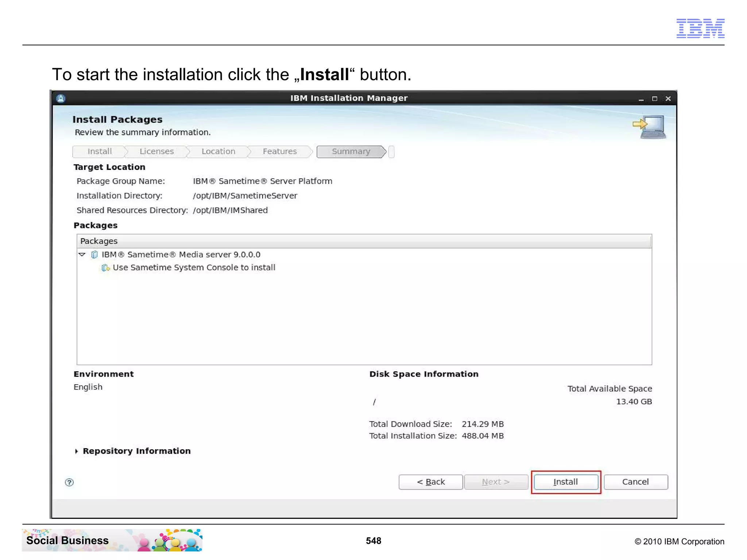Click the install packages computer icon
This screenshot has height=560, width=747.
[x=649, y=127]
